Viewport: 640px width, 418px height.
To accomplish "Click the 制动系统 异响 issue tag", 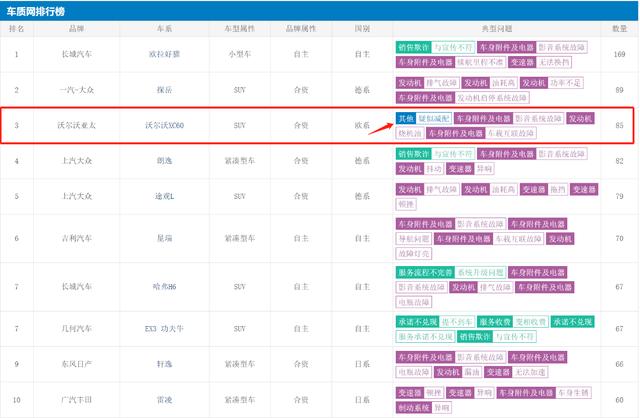I will 424,407.
